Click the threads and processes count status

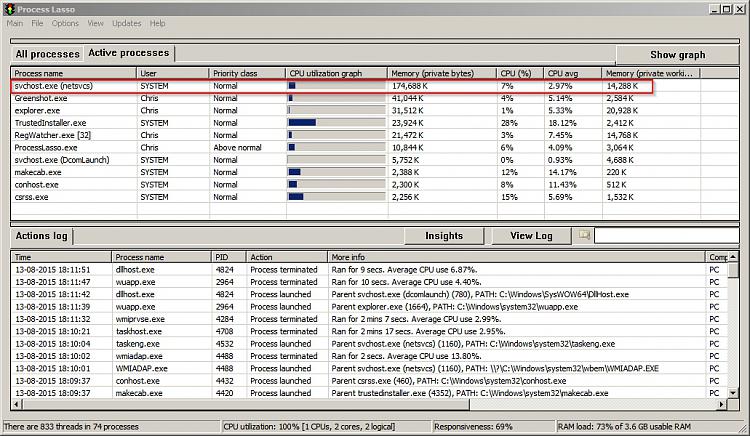(x=110, y=426)
